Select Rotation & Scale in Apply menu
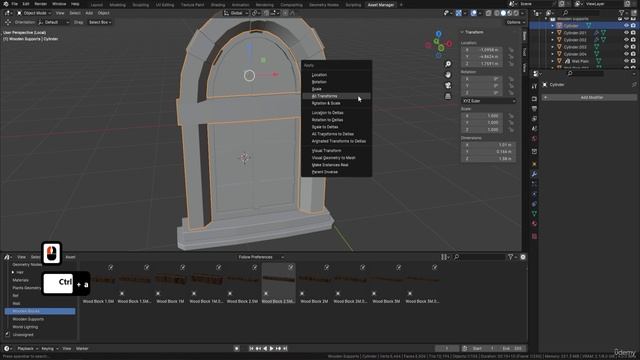Viewport: 640px width, 360px height. click(x=336, y=103)
